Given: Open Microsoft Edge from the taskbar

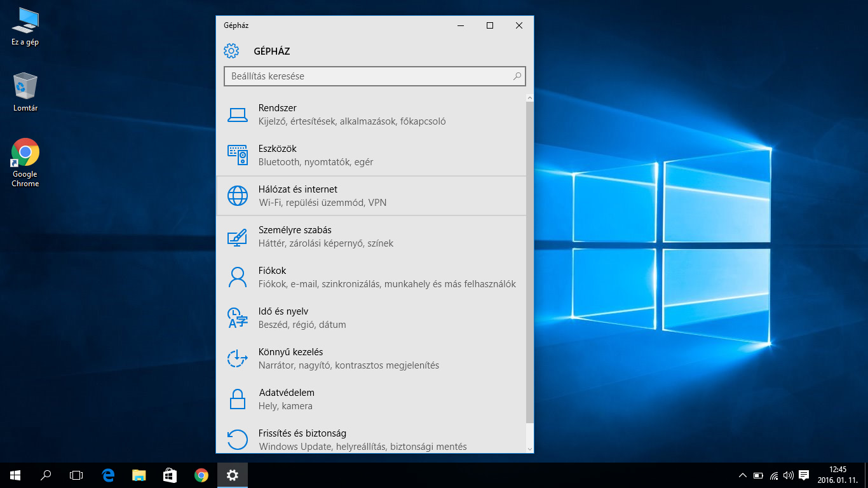Looking at the screenshot, I should coord(108,475).
